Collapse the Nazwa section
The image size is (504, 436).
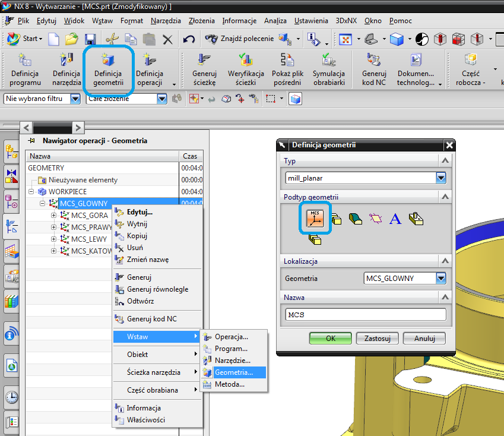tap(445, 297)
